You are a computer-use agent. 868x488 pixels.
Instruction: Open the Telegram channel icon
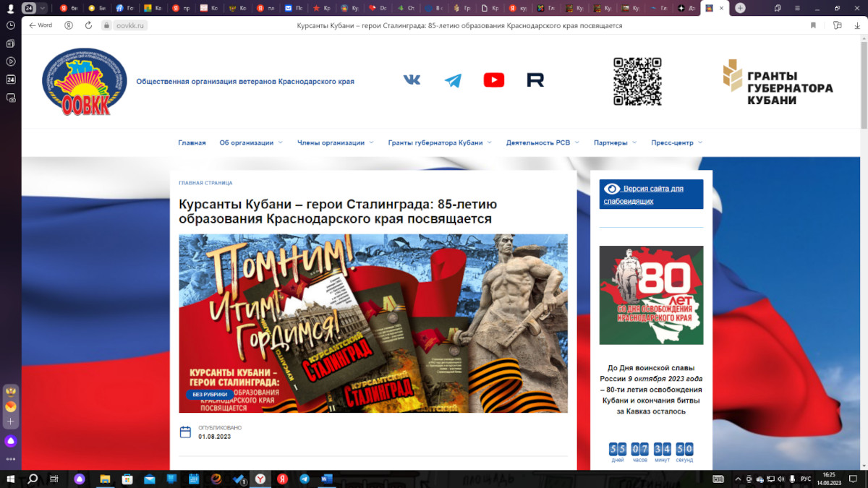point(453,80)
